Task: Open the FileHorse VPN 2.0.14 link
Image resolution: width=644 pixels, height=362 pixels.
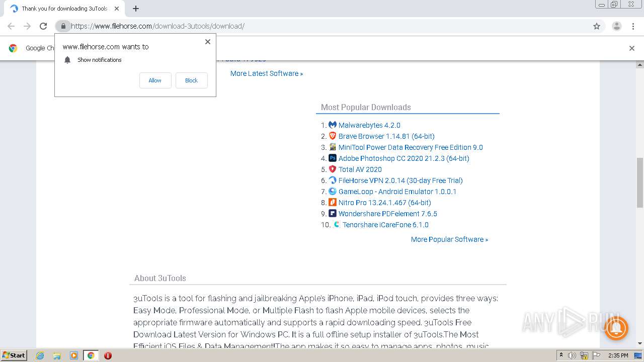Action: tap(400, 180)
